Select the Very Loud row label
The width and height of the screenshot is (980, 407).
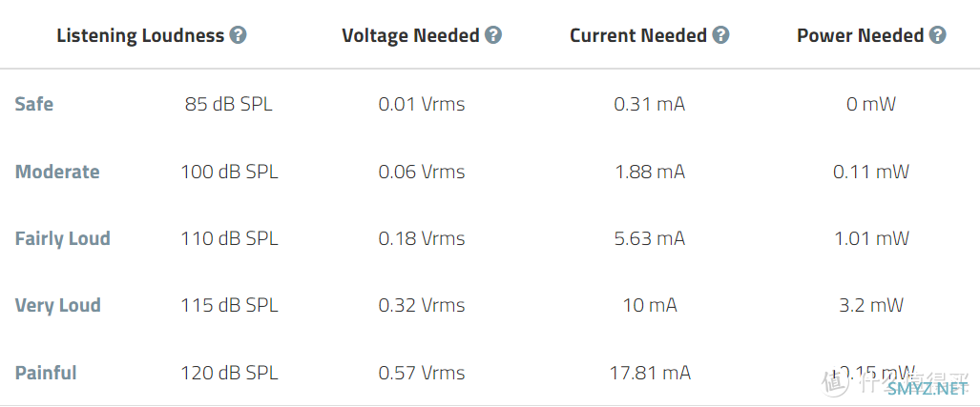(58, 305)
